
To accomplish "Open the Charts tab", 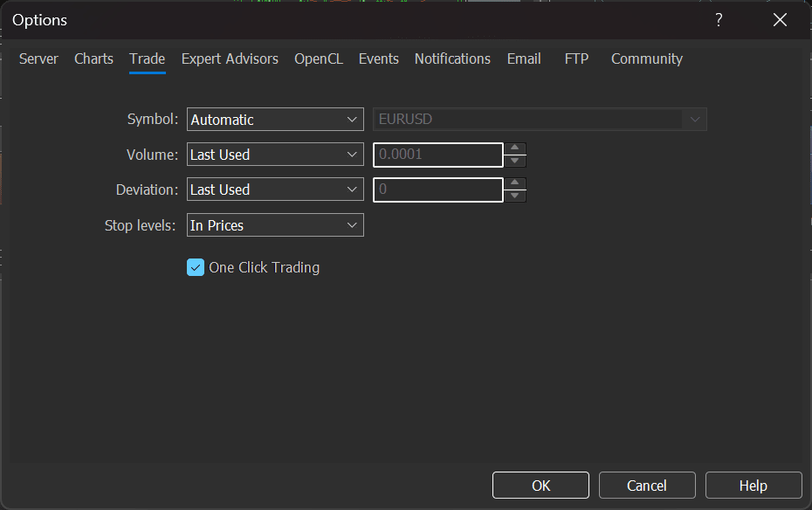I will (93, 59).
